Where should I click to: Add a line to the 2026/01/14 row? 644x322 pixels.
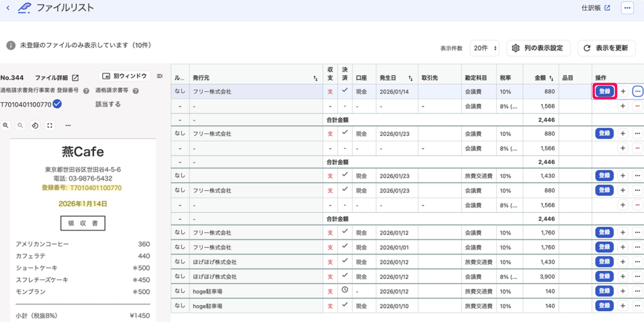click(x=623, y=91)
